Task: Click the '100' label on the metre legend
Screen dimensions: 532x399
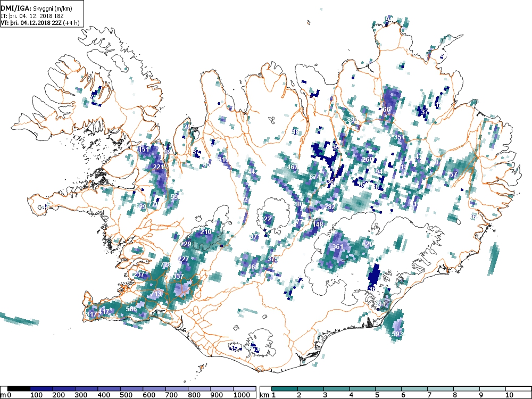Action: coord(37,395)
